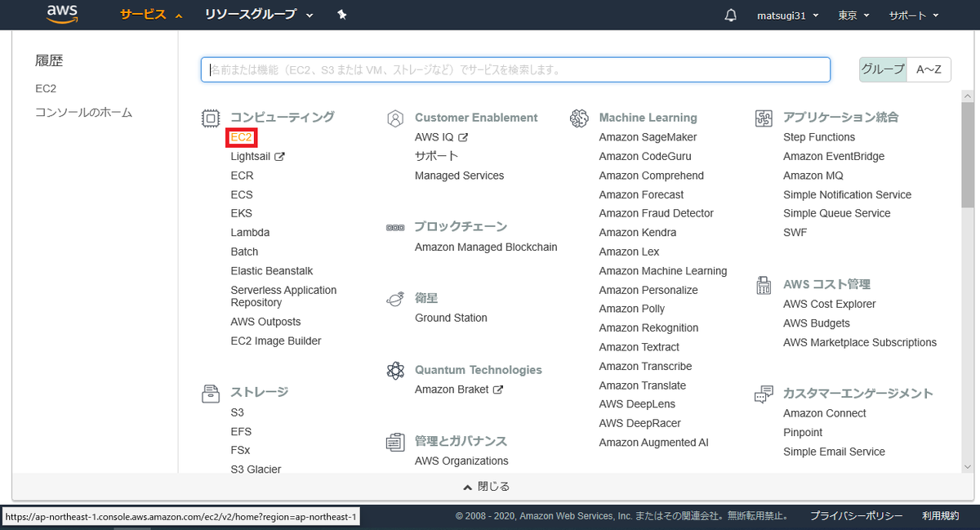Click the AWS Cost Management calculator icon
980x530 pixels.
[764, 285]
